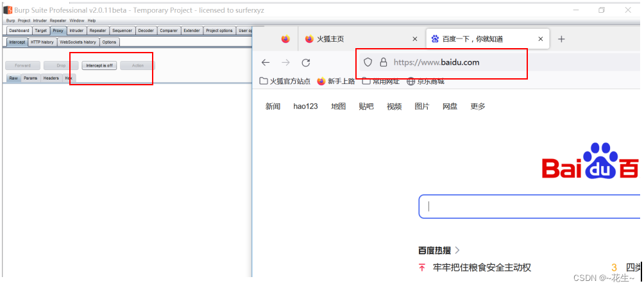The width and height of the screenshot is (644, 288).
Task: Open the 网盘 link
Action: tap(450, 106)
